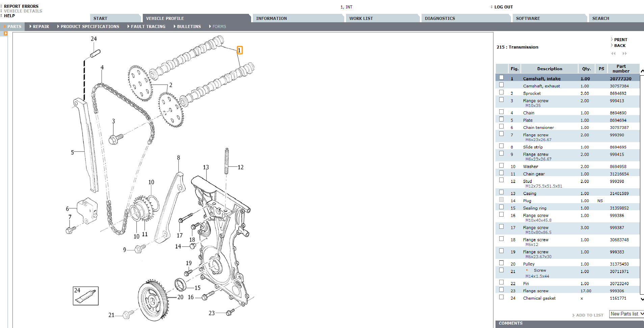Click the chemical gasket tube icon 24
The image size is (644, 328).
click(86, 296)
